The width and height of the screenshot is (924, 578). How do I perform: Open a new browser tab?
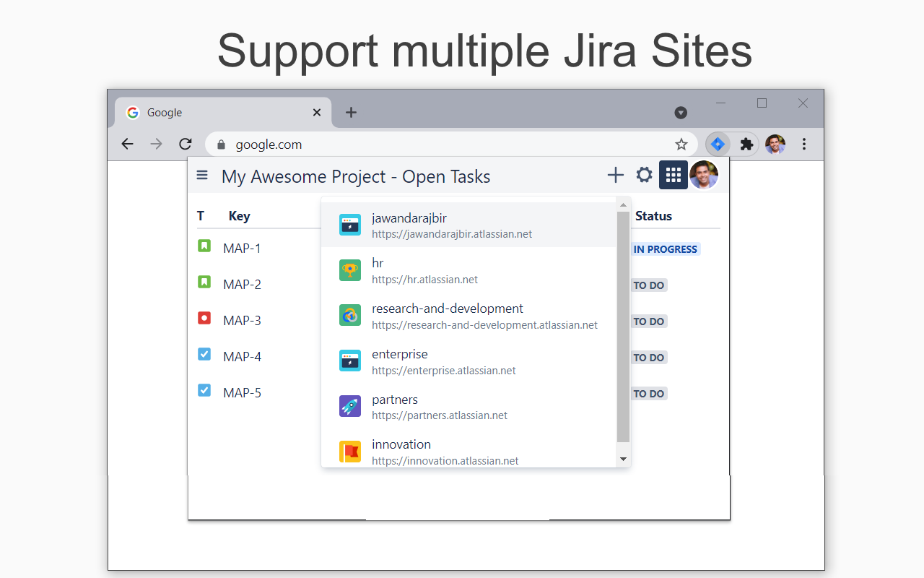[x=351, y=112]
